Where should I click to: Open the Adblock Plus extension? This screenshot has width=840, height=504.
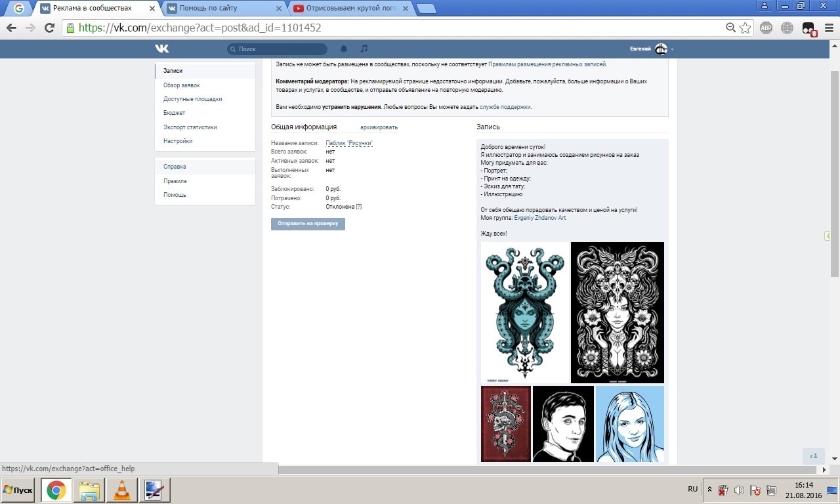point(766,28)
